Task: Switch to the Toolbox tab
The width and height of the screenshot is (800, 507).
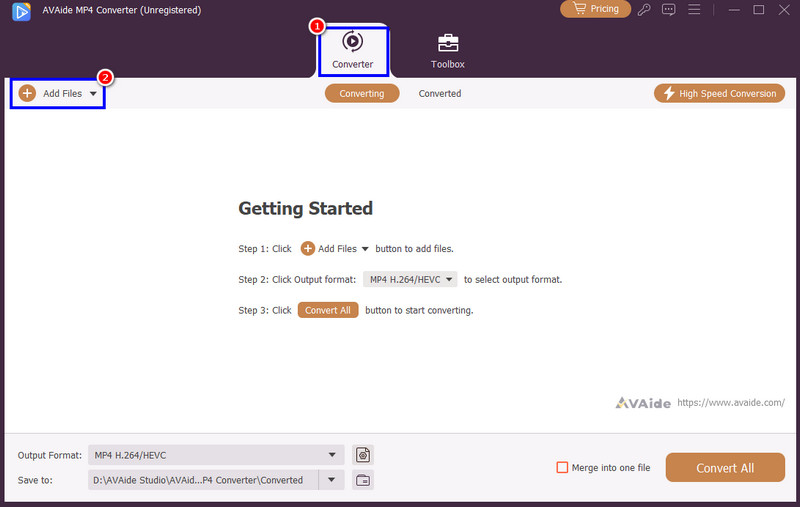Action: [447, 50]
